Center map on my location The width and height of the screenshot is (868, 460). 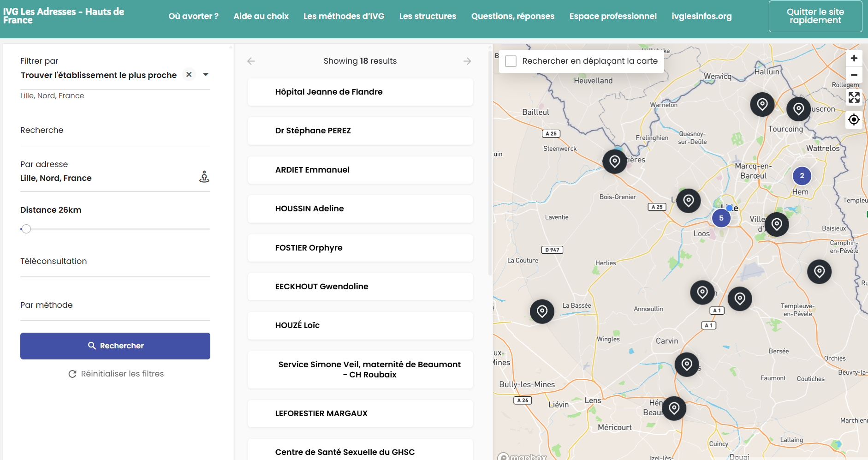tap(854, 119)
